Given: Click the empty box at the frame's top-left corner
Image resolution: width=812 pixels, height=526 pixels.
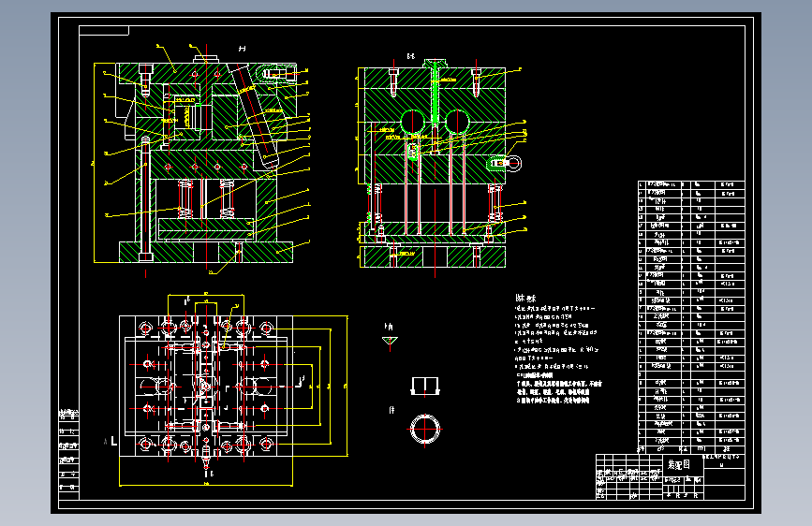Looking at the screenshot, I should pos(104,31).
